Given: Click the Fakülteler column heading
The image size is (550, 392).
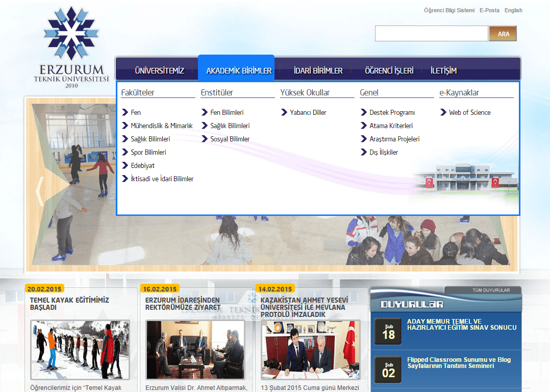Looking at the screenshot, I should point(138,93).
